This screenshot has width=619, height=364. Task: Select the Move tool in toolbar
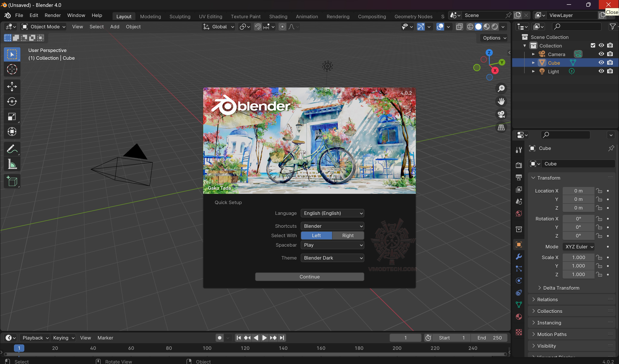pyautogui.click(x=12, y=86)
